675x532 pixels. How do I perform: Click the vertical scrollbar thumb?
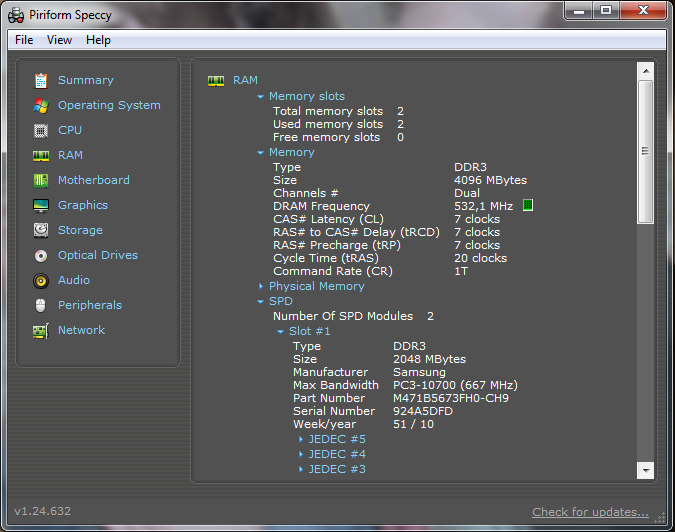click(x=646, y=152)
